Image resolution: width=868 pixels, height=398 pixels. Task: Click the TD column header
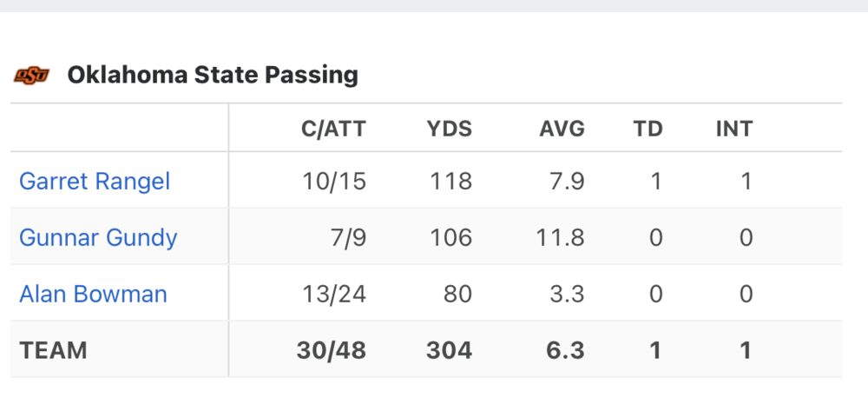[648, 129]
